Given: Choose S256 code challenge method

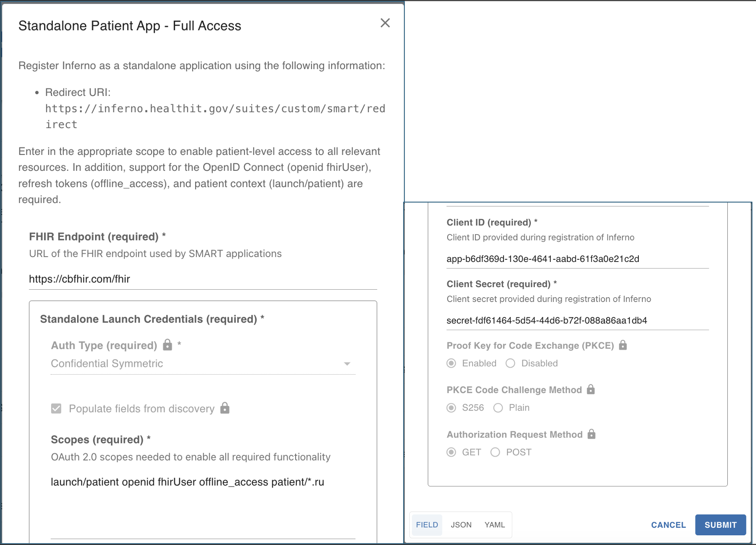Looking at the screenshot, I should click(x=451, y=408).
